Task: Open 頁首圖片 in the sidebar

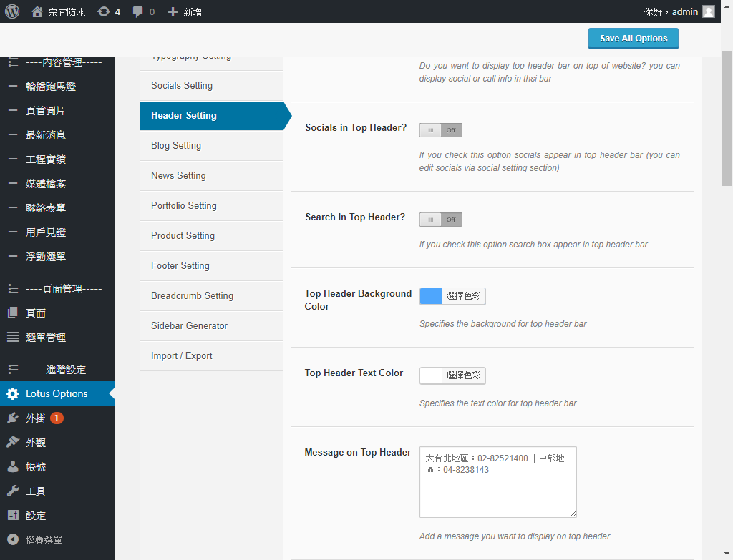Action: click(x=45, y=111)
